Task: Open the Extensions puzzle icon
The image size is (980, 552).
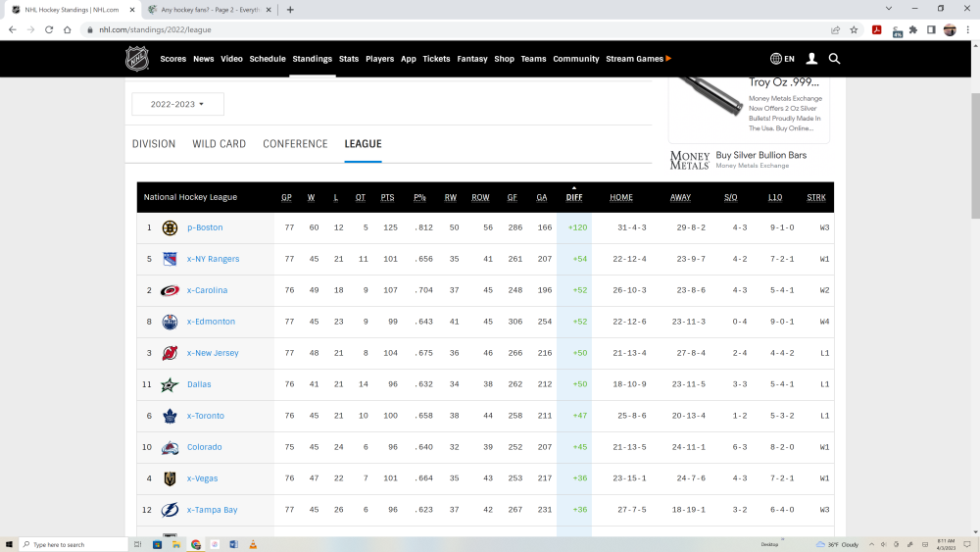Action: click(913, 29)
